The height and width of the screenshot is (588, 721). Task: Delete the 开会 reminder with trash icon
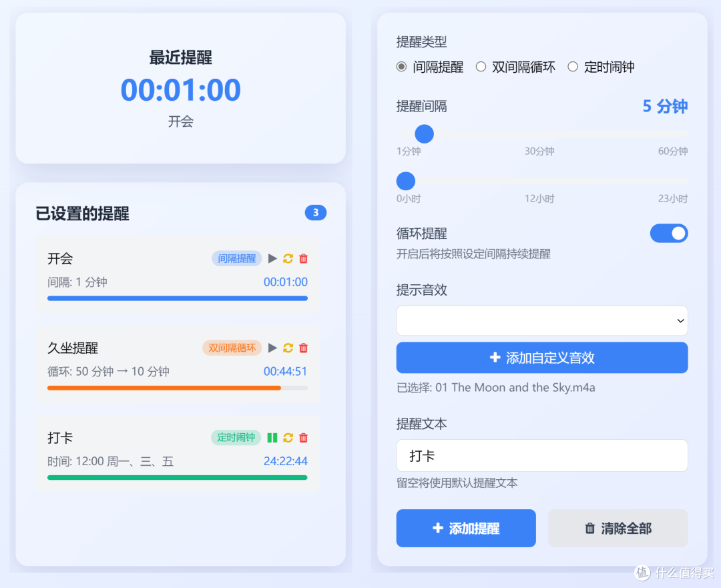pyautogui.click(x=304, y=258)
